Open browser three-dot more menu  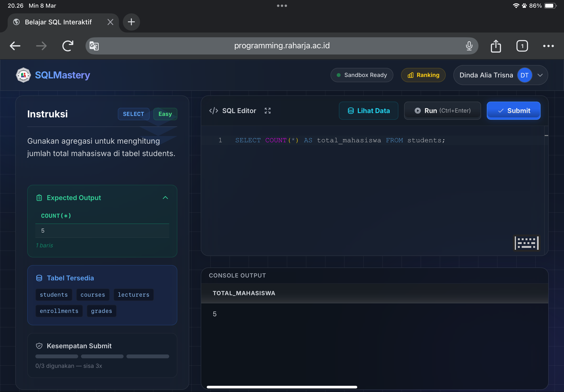tap(548, 46)
